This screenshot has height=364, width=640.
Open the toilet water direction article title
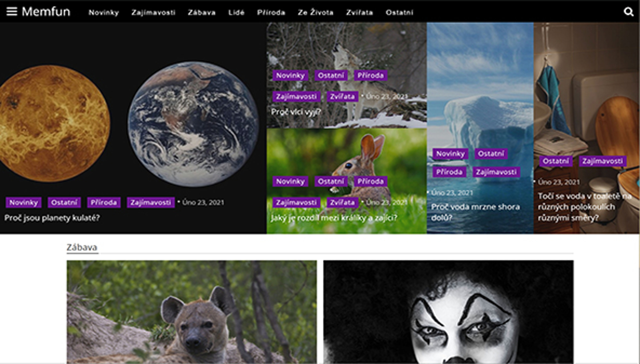[x=585, y=207]
